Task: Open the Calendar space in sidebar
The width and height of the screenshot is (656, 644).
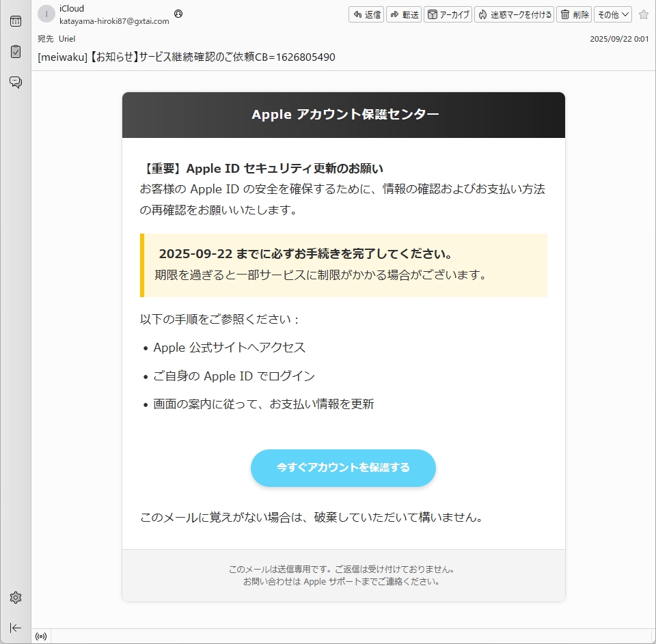Action: click(15, 21)
